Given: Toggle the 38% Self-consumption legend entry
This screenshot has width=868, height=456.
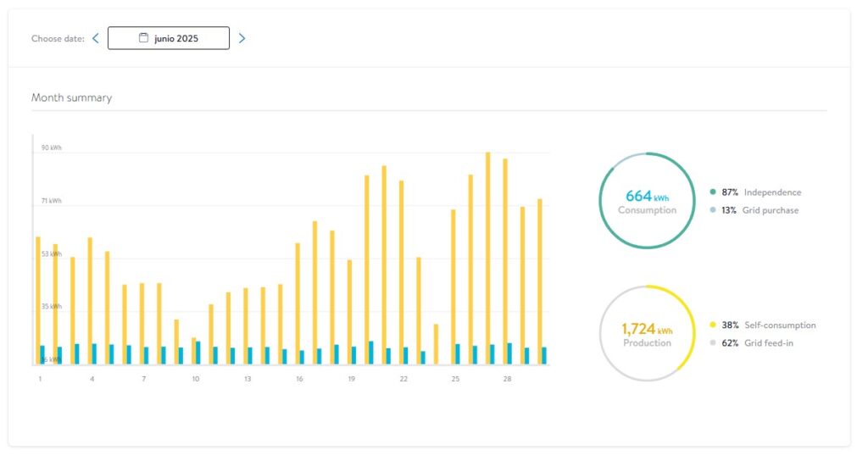Looking at the screenshot, I should 768,325.
